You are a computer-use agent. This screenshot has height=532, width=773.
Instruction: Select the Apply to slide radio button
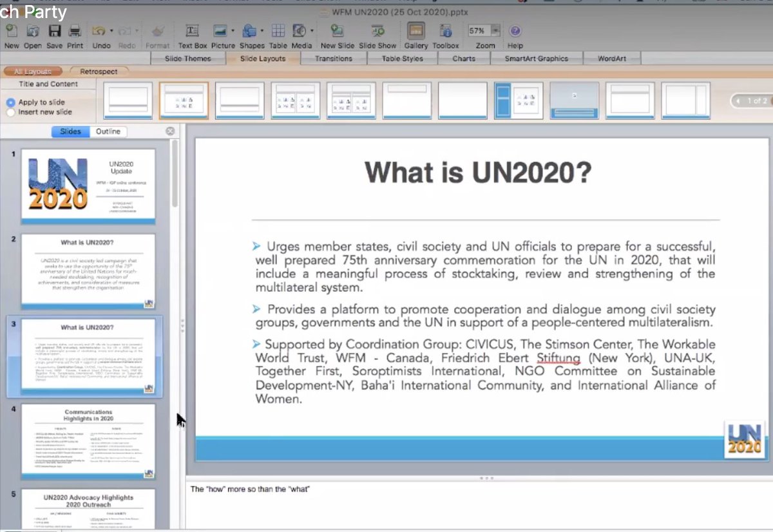10,102
